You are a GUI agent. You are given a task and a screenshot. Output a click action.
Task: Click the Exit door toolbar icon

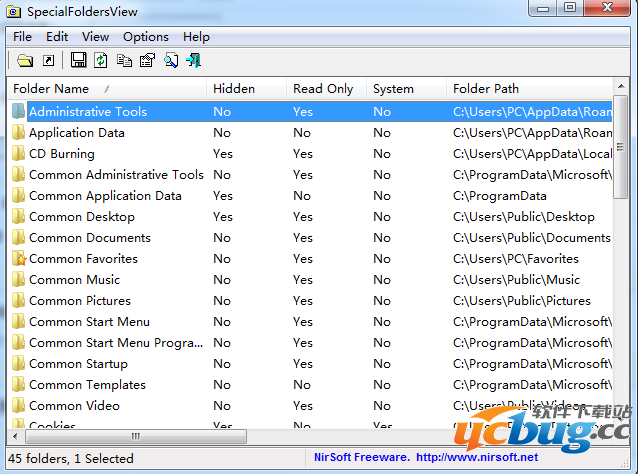pos(193,61)
